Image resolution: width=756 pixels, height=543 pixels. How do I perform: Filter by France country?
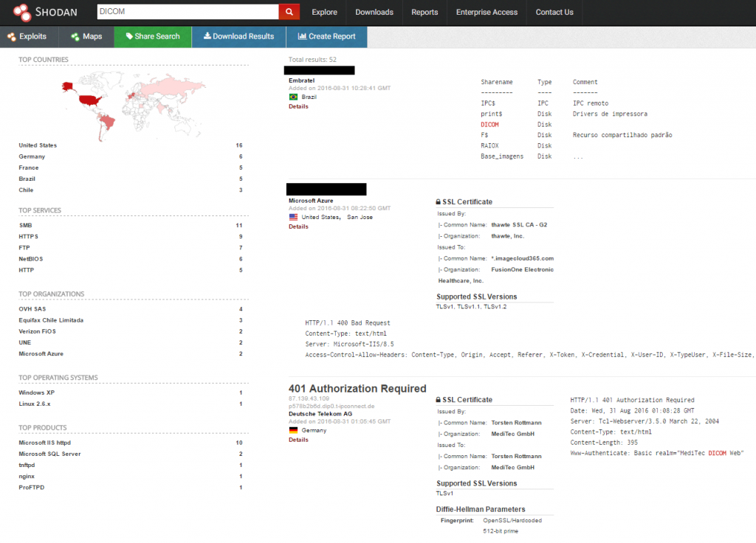pyautogui.click(x=29, y=167)
